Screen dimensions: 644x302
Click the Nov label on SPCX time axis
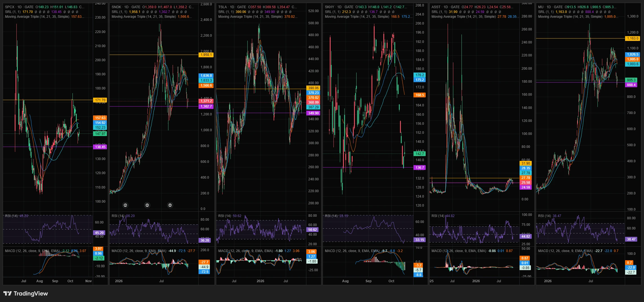[89, 281]
